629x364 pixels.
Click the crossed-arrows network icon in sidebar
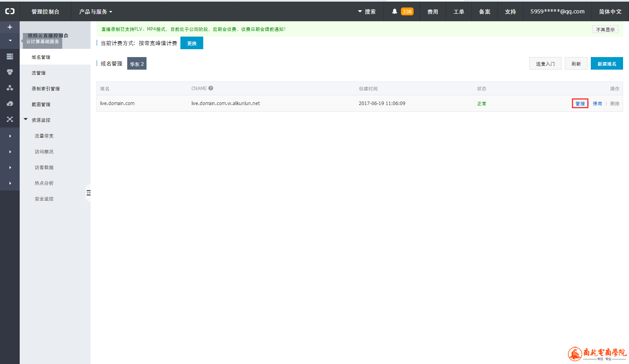10,119
